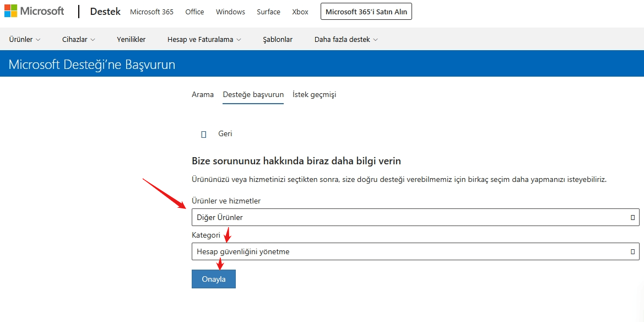Expand Hesap ve Faturalama menu
The width and height of the screenshot is (644, 322).
coord(204,40)
